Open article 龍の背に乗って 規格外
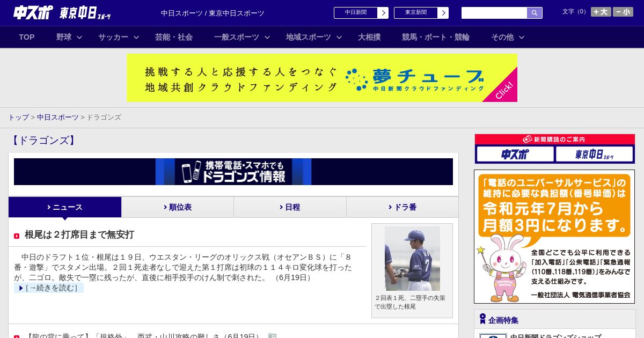 [143, 336]
